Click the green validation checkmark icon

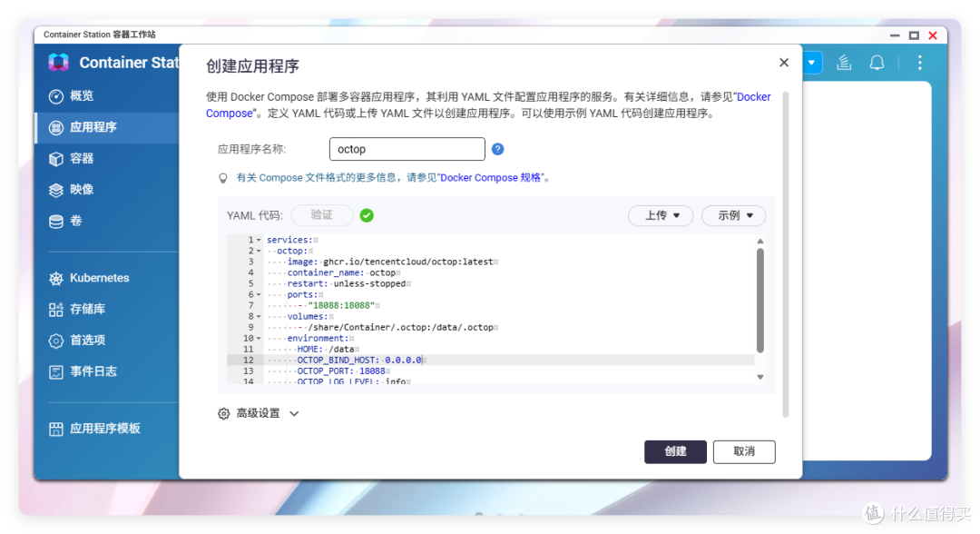tap(367, 215)
